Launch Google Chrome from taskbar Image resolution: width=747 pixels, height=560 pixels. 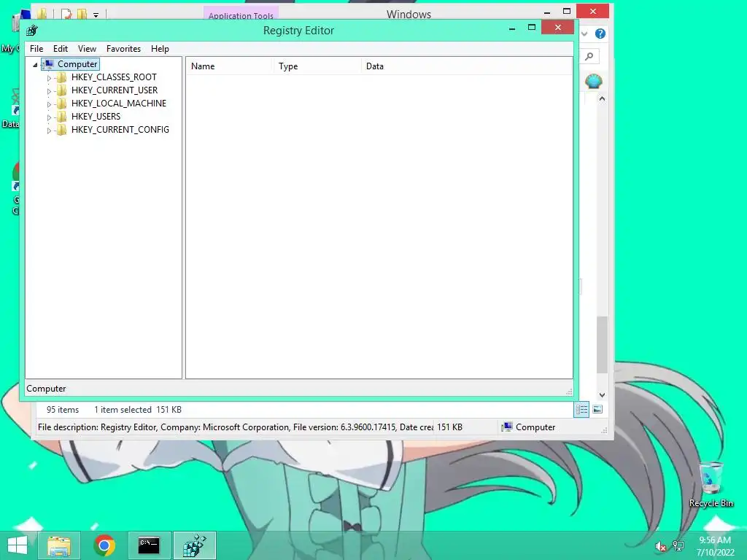[x=104, y=545]
